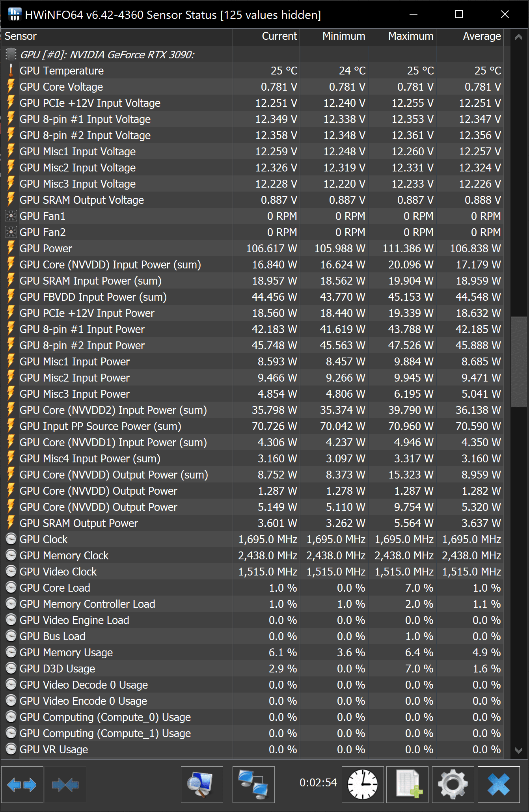Screen dimensions: 529x812
Task: Select the GPU Misc3 Input Voltage row
Action: pyautogui.click(x=252, y=184)
